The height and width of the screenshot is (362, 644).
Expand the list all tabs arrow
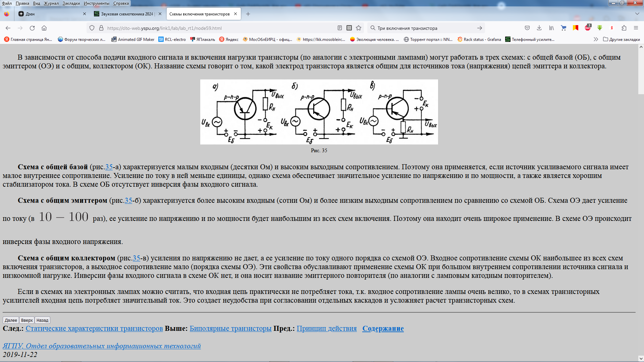[637, 14]
